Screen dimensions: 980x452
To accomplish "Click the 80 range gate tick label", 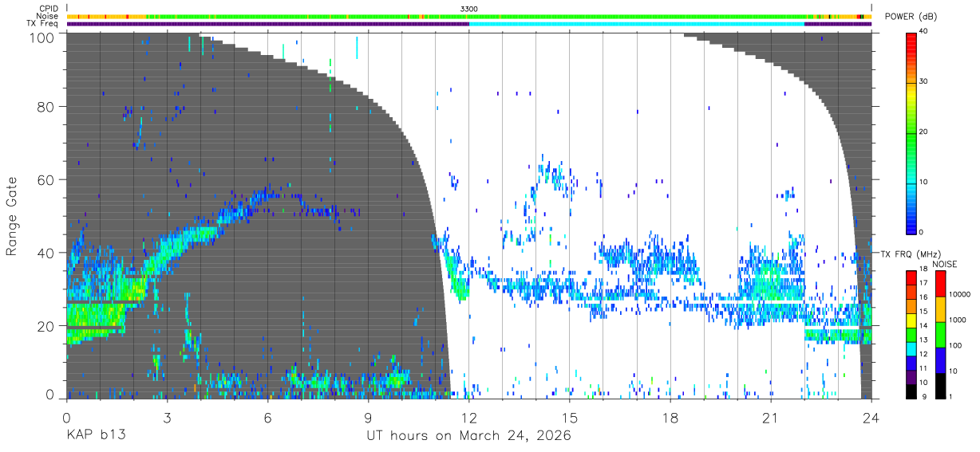I will click(x=46, y=106).
